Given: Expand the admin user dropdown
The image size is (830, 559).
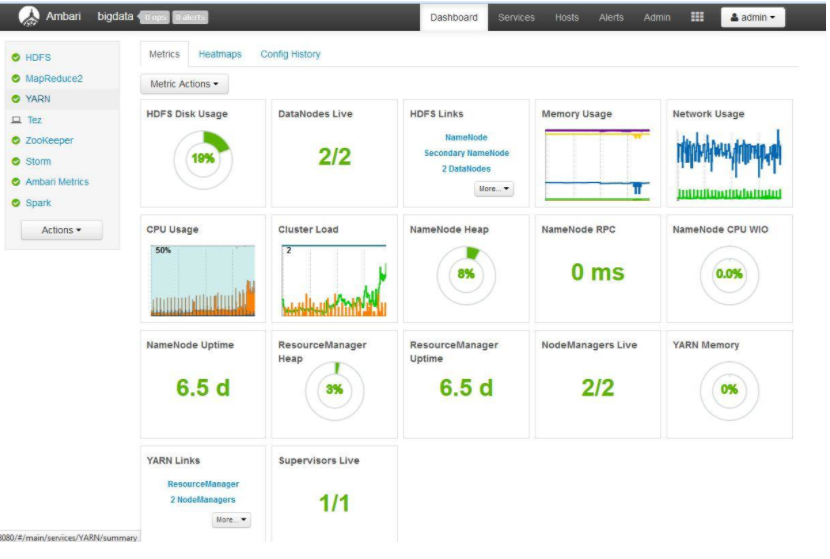Looking at the screenshot, I should (x=752, y=17).
